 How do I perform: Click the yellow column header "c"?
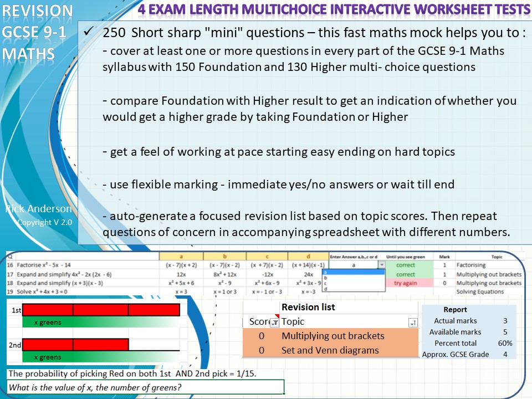point(267,257)
